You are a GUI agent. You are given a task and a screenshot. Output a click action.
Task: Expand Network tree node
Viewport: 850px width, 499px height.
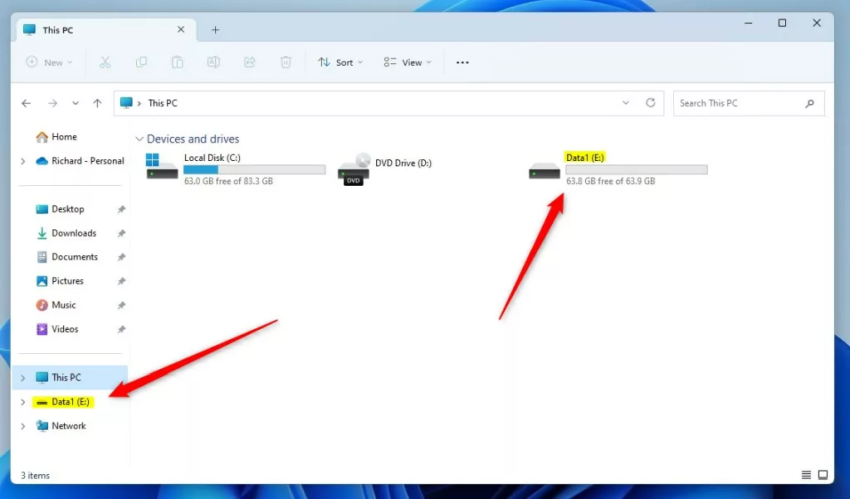point(23,426)
